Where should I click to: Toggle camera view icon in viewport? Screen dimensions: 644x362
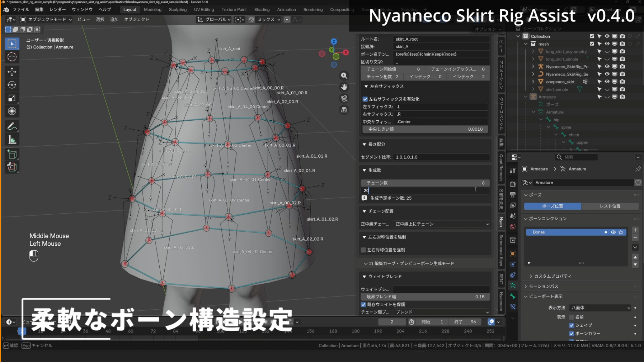(344, 98)
